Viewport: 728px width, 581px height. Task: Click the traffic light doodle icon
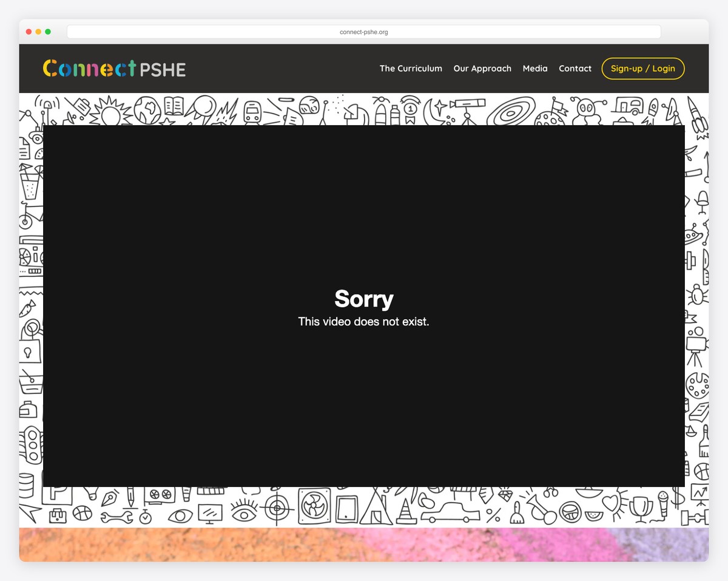(31, 444)
